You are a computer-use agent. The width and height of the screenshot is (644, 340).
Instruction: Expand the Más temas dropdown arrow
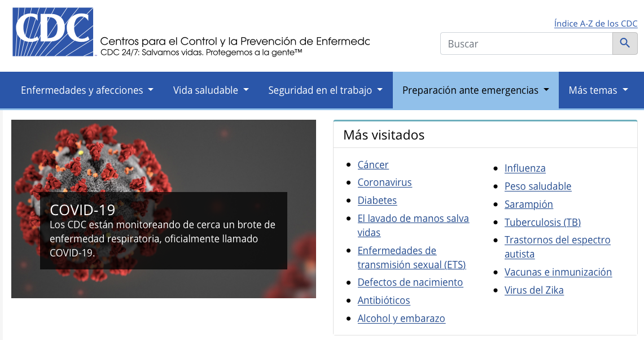pos(625,90)
